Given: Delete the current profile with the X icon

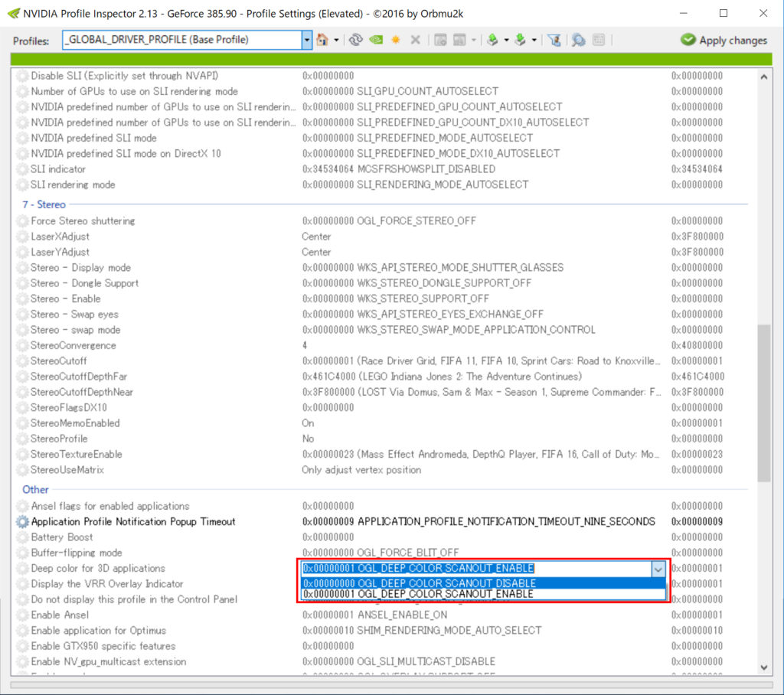Looking at the screenshot, I should [415, 40].
